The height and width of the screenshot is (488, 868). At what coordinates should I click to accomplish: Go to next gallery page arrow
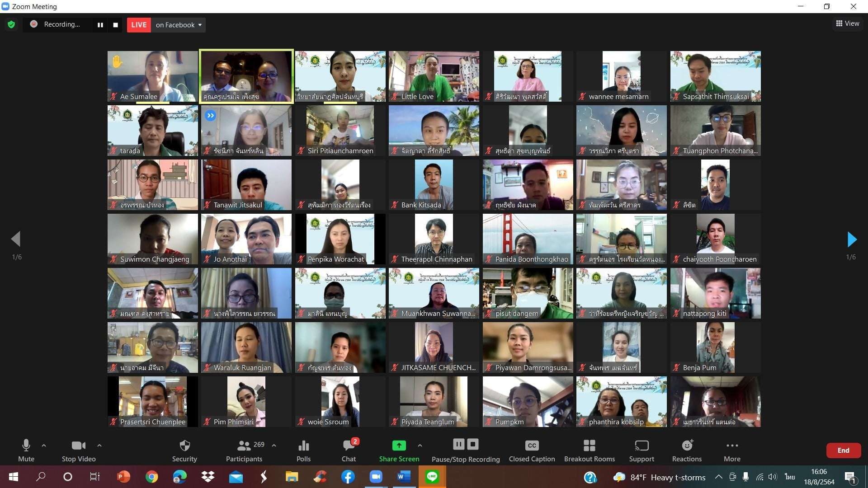[x=851, y=239]
